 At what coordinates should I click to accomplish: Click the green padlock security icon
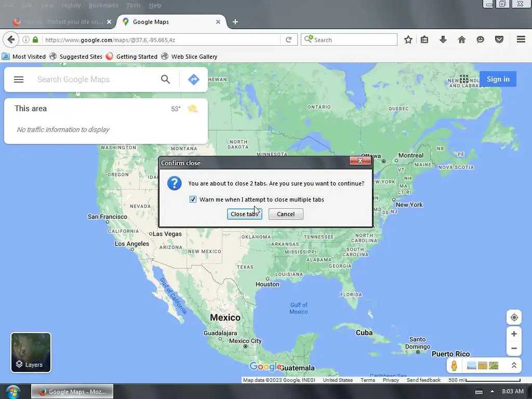[x=35, y=39]
